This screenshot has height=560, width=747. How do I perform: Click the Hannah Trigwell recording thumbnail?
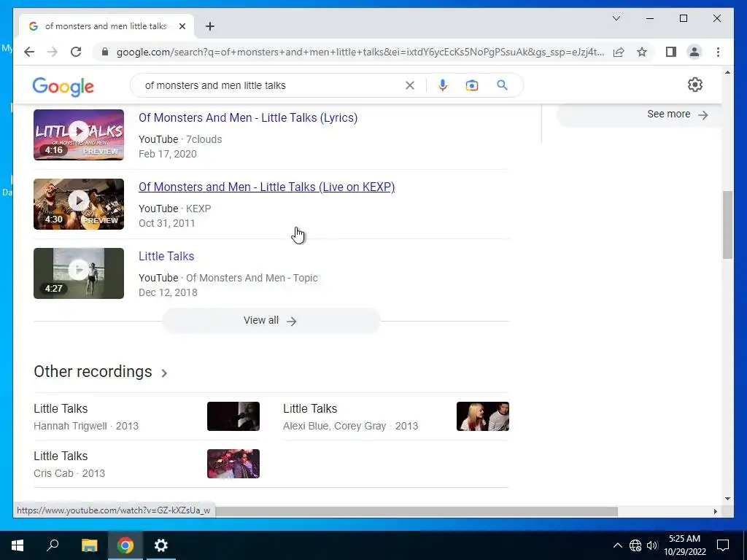pos(233,416)
